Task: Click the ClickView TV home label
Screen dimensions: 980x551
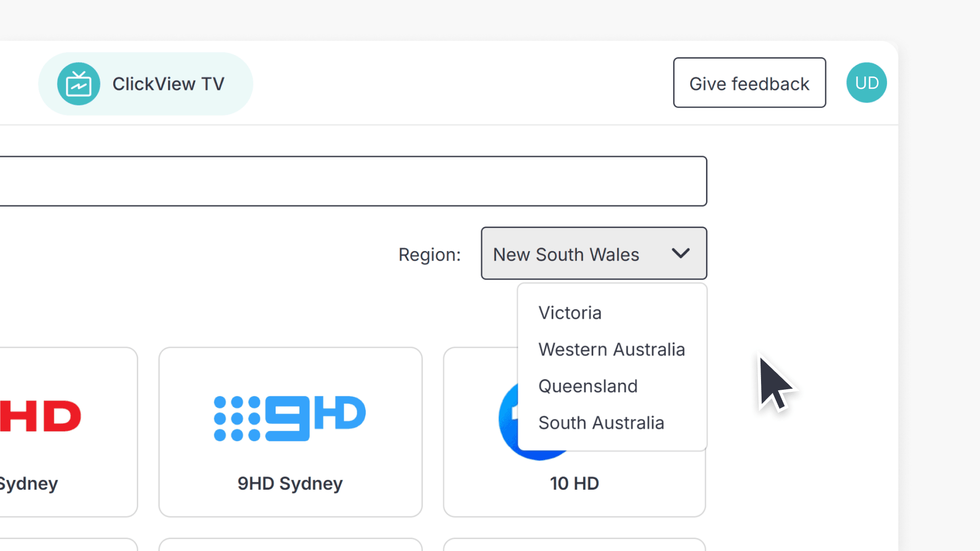Action: click(x=168, y=83)
